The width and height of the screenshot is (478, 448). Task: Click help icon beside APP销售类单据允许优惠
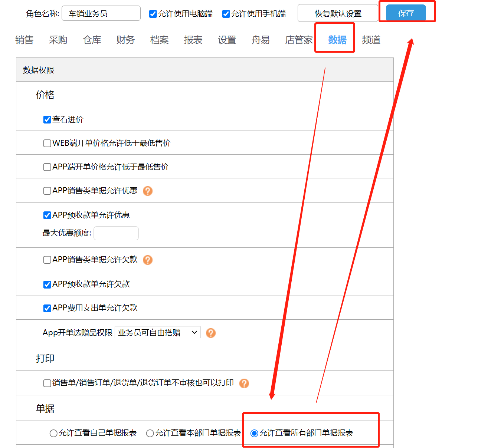[147, 191]
